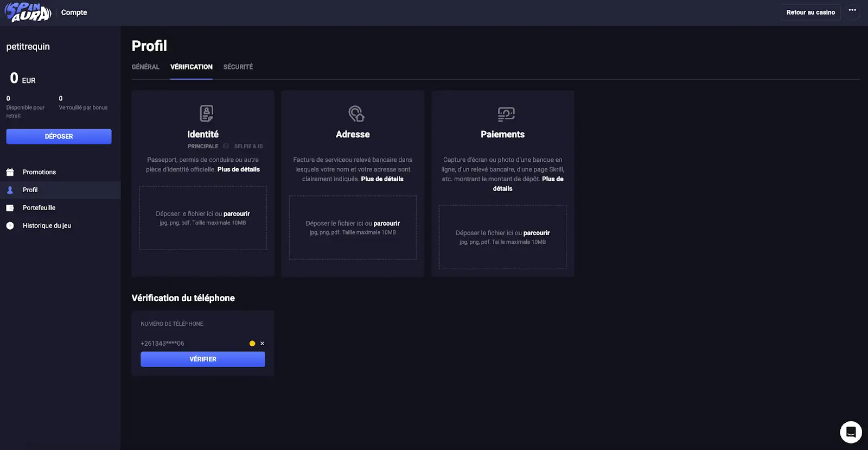Click the Adresse location icon
Screen dimensions: 868x450
click(356, 113)
